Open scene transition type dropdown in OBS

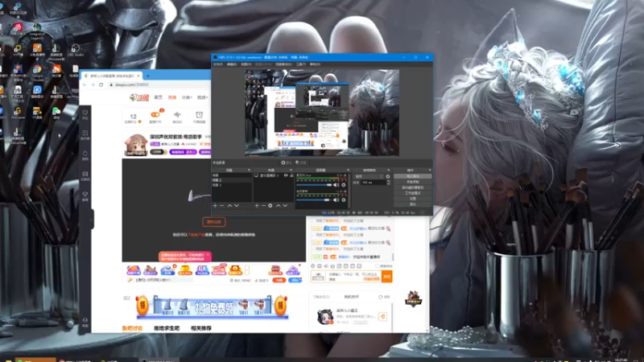369,176
